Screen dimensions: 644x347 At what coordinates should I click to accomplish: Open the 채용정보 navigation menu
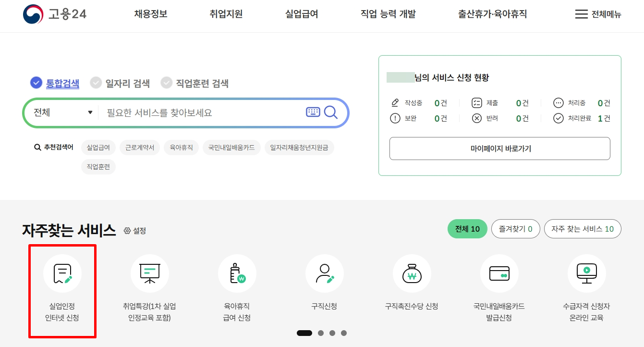150,14
